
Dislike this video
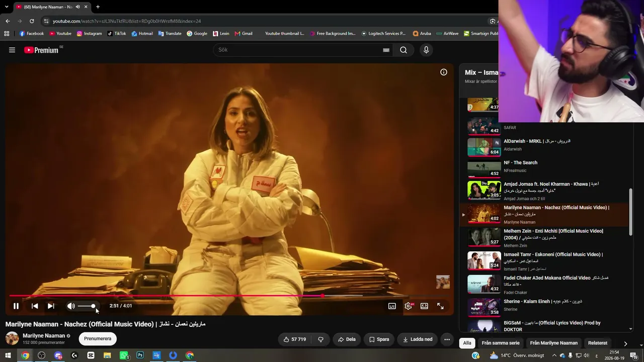click(320, 339)
